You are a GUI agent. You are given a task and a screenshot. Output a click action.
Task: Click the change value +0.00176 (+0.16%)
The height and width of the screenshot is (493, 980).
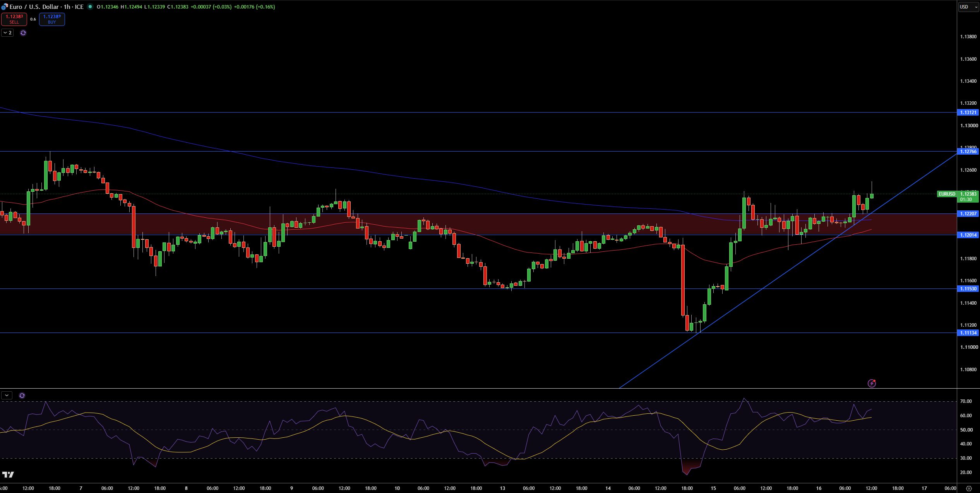254,7
